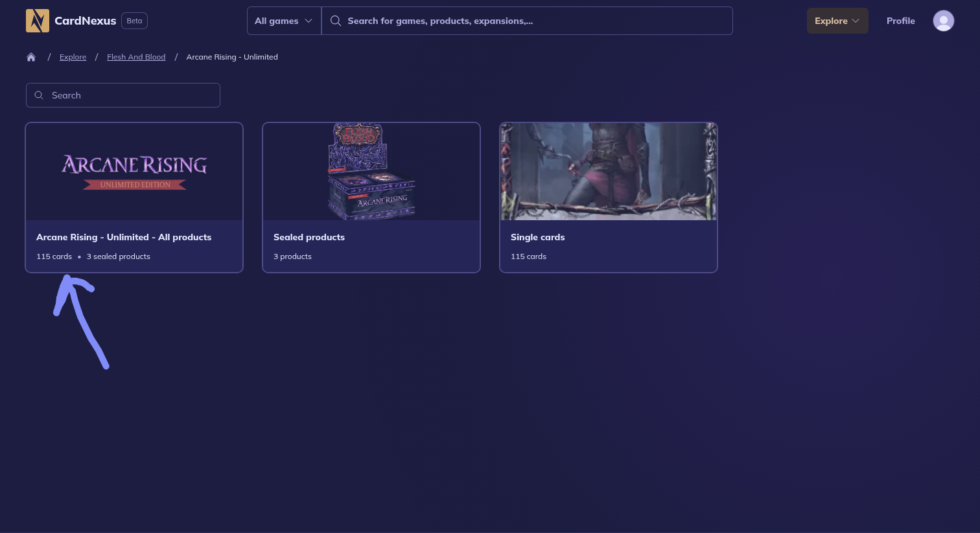Image resolution: width=980 pixels, height=533 pixels.
Task: Expand the Explore menu
Action: [837, 21]
